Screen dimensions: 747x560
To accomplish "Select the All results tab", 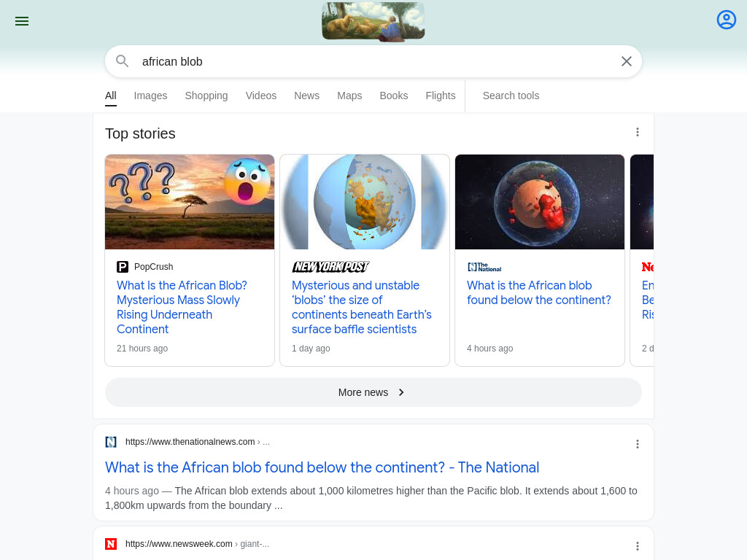I will pyautogui.click(x=111, y=96).
